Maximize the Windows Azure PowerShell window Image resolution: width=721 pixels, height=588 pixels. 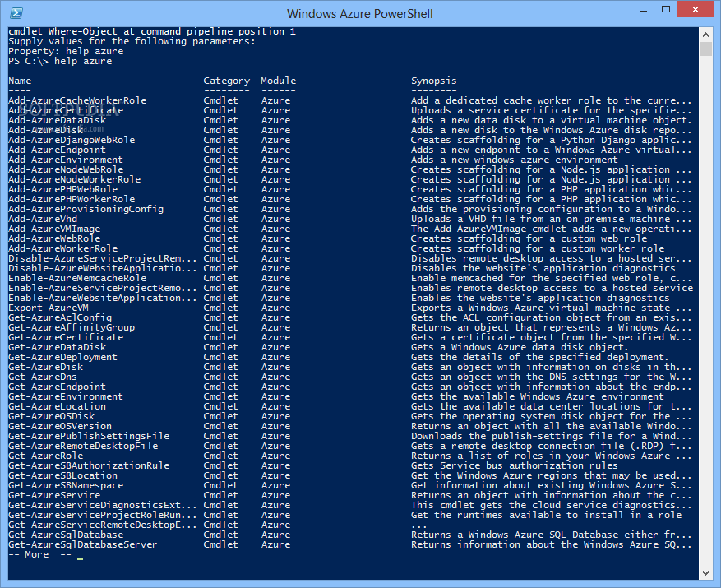(x=665, y=10)
